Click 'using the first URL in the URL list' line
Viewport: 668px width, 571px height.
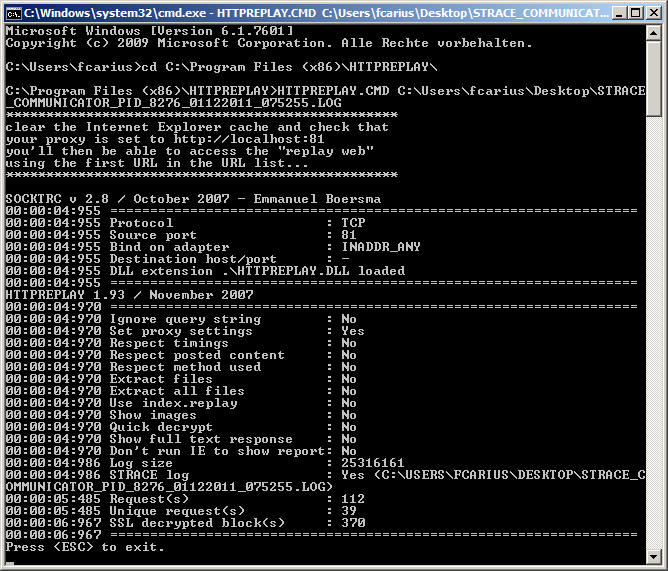(x=157, y=163)
